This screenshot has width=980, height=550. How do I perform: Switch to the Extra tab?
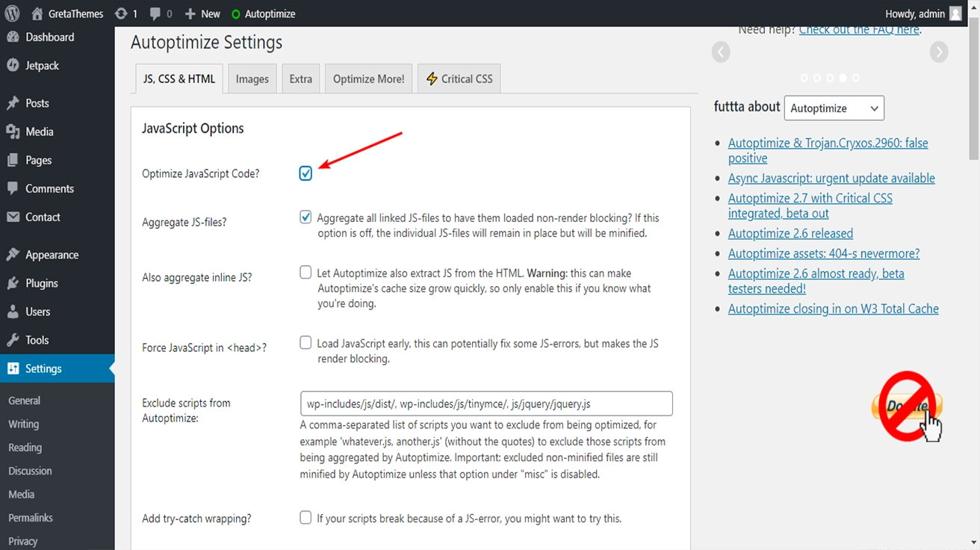(x=301, y=78)
